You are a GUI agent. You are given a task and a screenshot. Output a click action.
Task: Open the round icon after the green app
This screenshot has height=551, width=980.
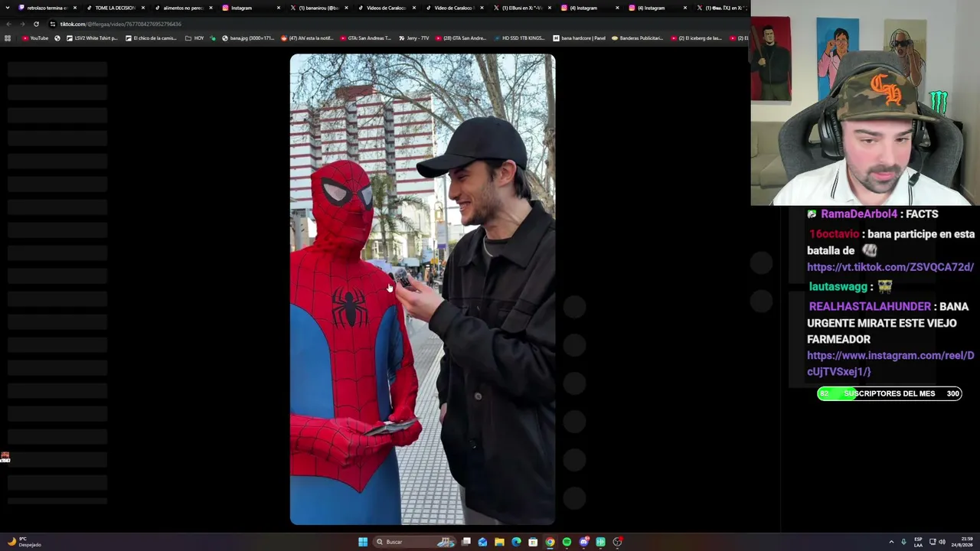(x=618, y=542)
